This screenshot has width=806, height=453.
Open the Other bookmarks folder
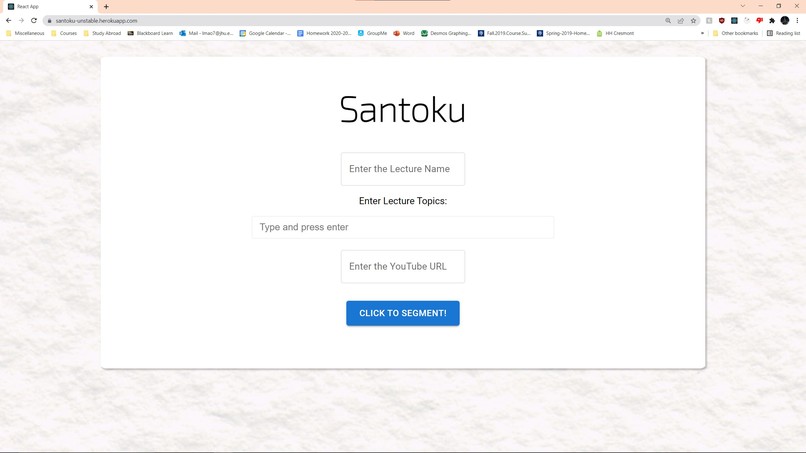(735, 33)
